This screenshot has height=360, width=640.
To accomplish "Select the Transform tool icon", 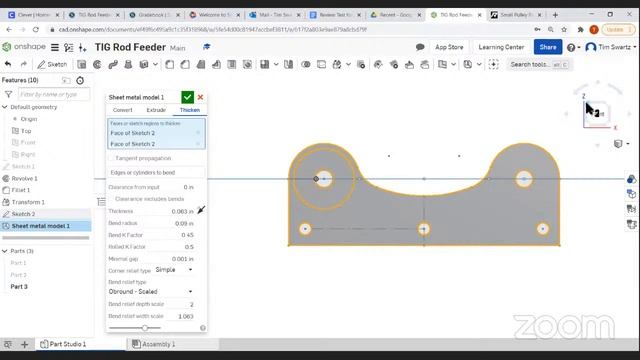I will click(x=337, y=64).
